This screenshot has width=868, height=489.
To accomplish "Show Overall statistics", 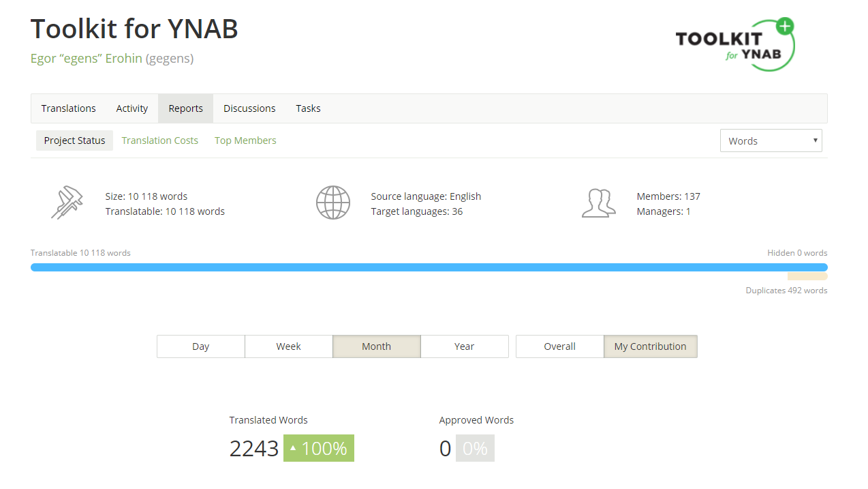I will [x=560, y=346].
